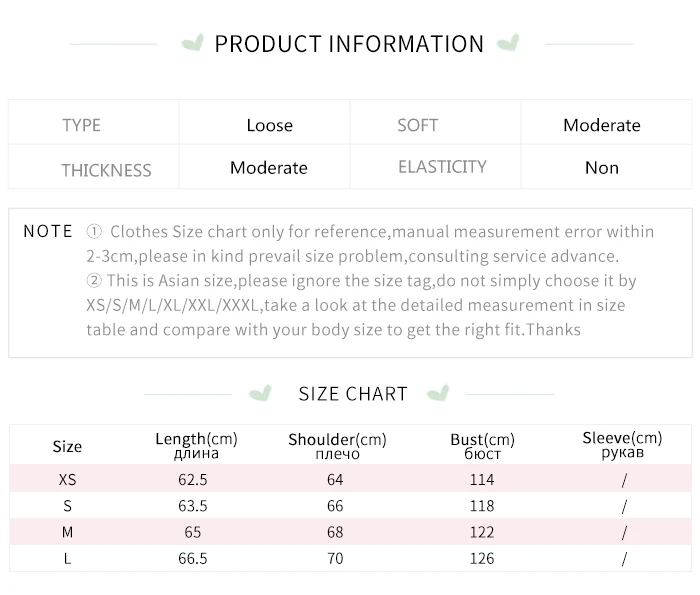Click the ELASTICITY label cell

click(x=442, y=167)
